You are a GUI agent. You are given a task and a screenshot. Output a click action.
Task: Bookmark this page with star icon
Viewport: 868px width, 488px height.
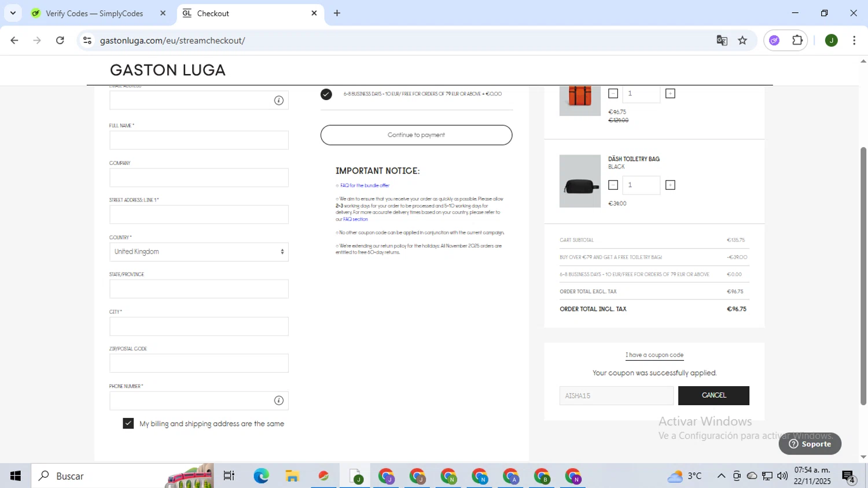pos(742,41)
